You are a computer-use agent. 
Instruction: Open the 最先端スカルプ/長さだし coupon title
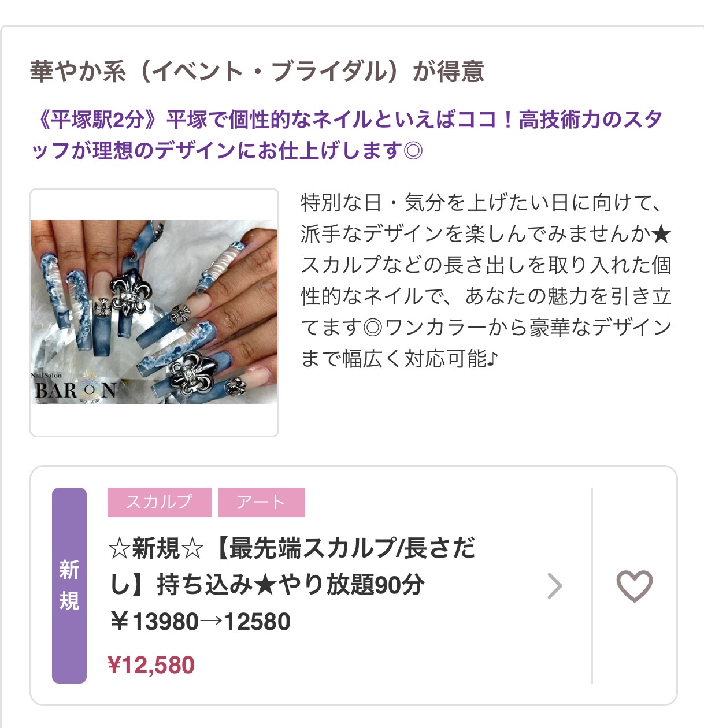(292, 566)
